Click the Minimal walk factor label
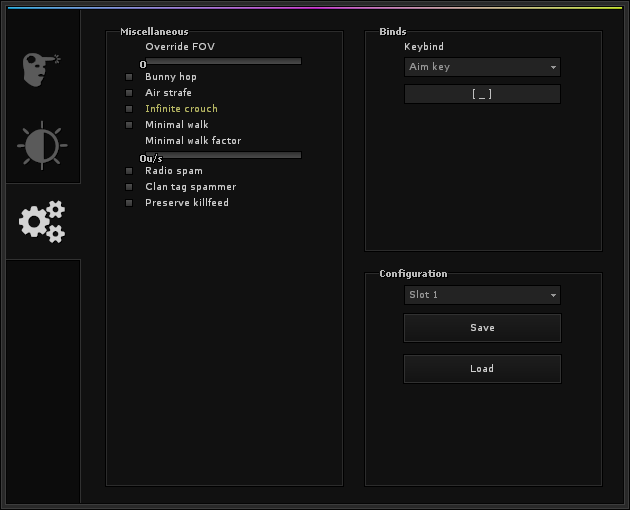 [x=193, y=141]
